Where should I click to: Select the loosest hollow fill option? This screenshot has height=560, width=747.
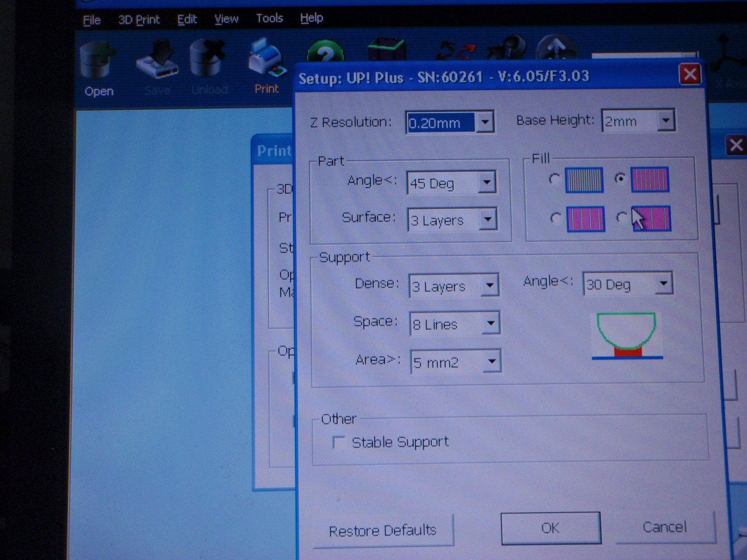(x=651, y=218)
